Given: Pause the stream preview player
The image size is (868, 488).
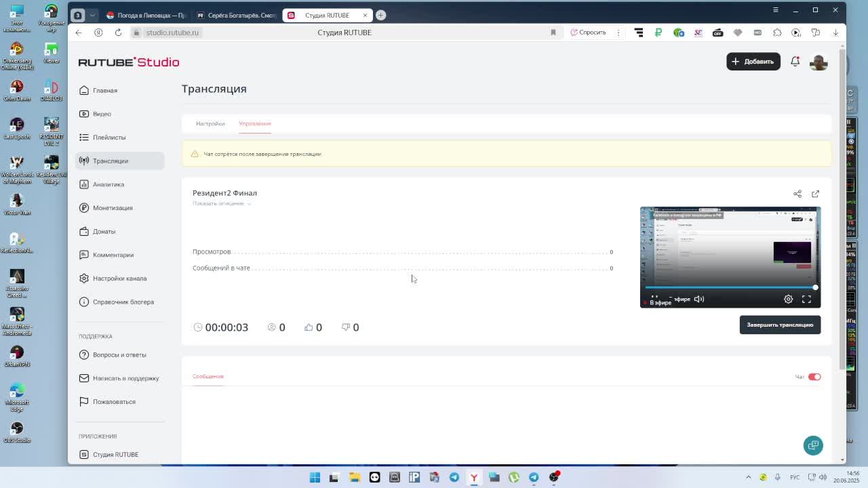Looking at the screenshot, I should point(654,299).
